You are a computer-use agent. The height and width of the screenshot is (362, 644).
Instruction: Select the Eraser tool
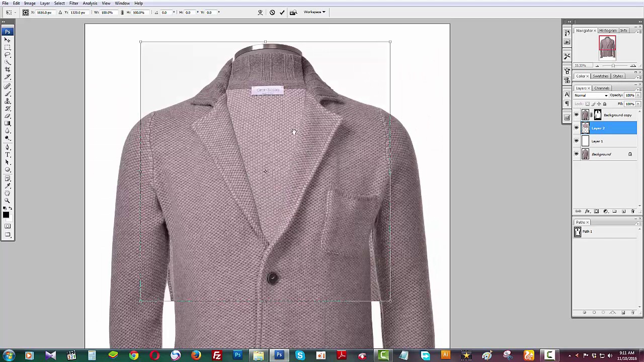pos(8,116)
